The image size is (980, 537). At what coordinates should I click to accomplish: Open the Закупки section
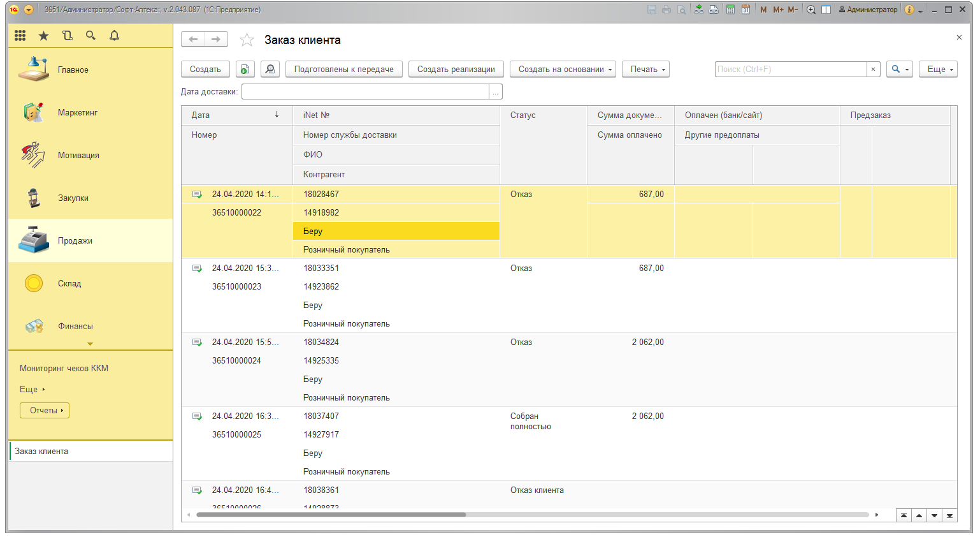pyautogui.click(x=73, y=198)
